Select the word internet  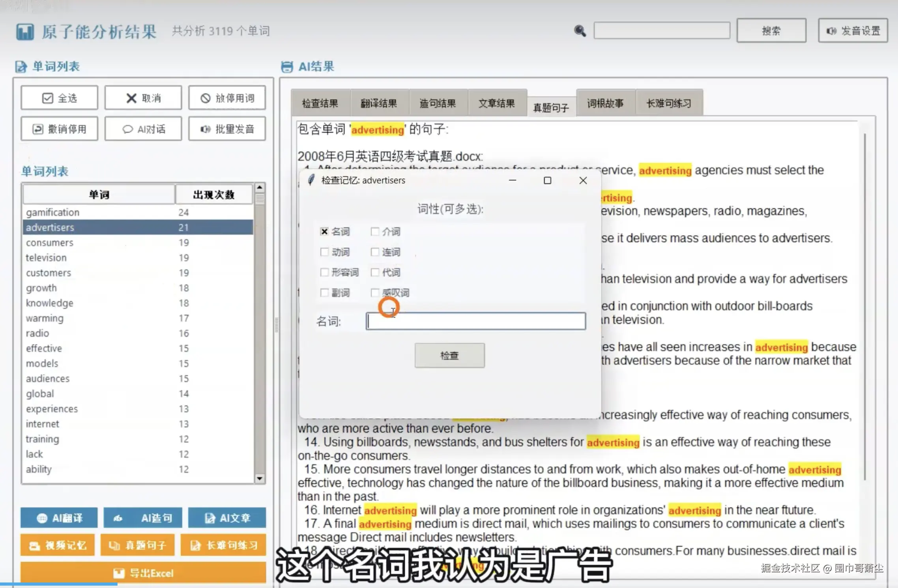(x=138, y=424)
